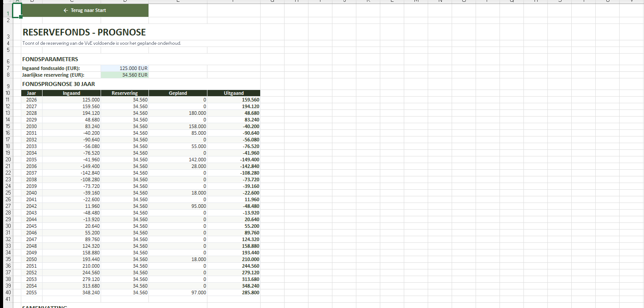
Task: Select the Gepland cell showing 142.000
Action: [x=178, y=160]
